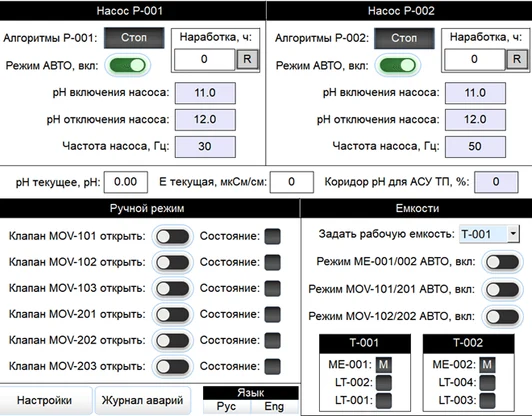The height and width of the screenshot is (416, 532).
Task: Click P-001 pump frequency field
Action: click(205, 147)
